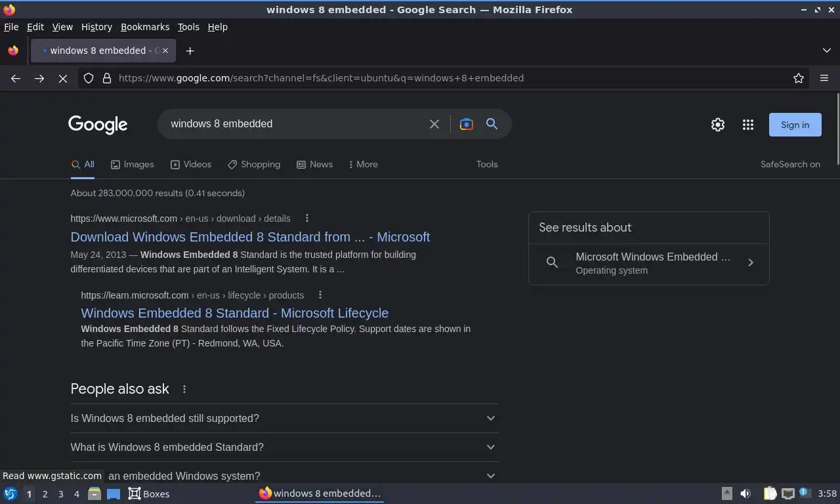
Task: Switch to Images results tab
Action: click(x=132, y=165)
